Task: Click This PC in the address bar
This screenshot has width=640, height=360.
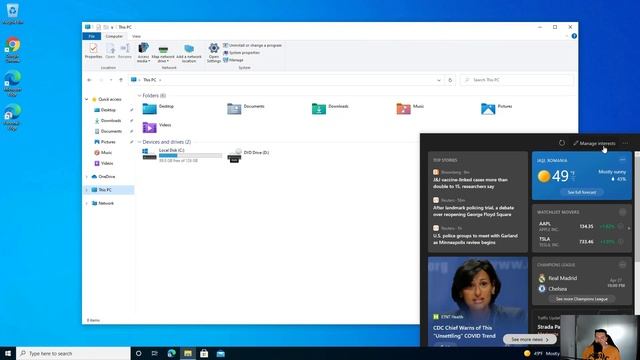Action: [x=149, y=80]
